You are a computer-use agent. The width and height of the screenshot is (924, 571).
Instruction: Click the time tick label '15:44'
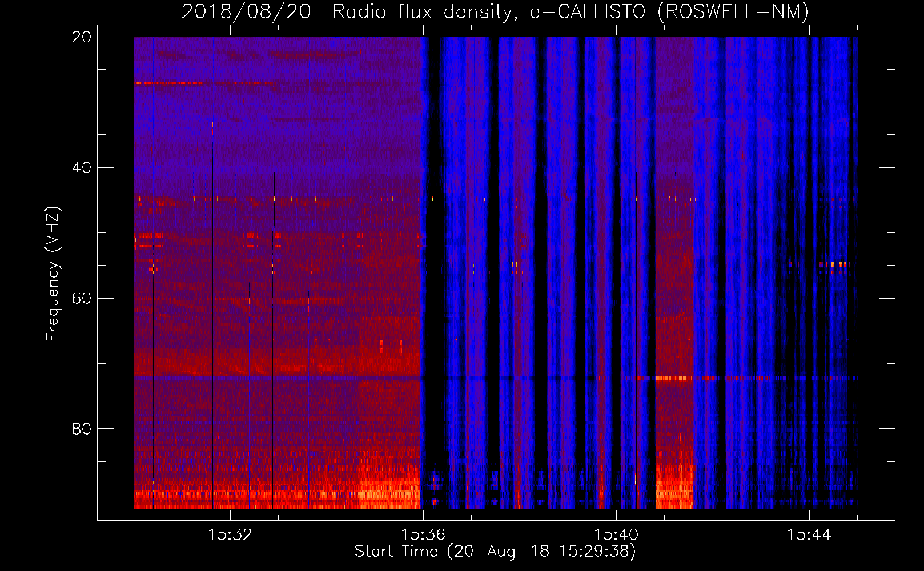click(809, 535)
